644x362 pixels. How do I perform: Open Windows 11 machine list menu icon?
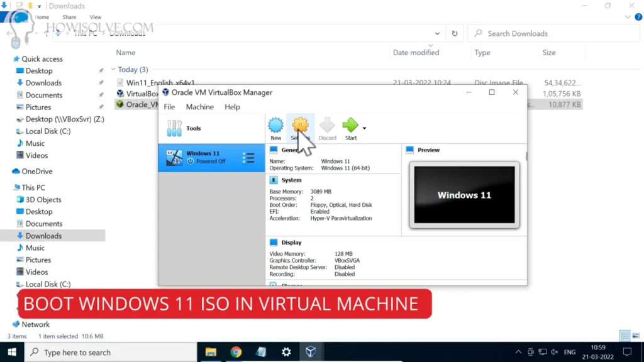tap(248, 158)
